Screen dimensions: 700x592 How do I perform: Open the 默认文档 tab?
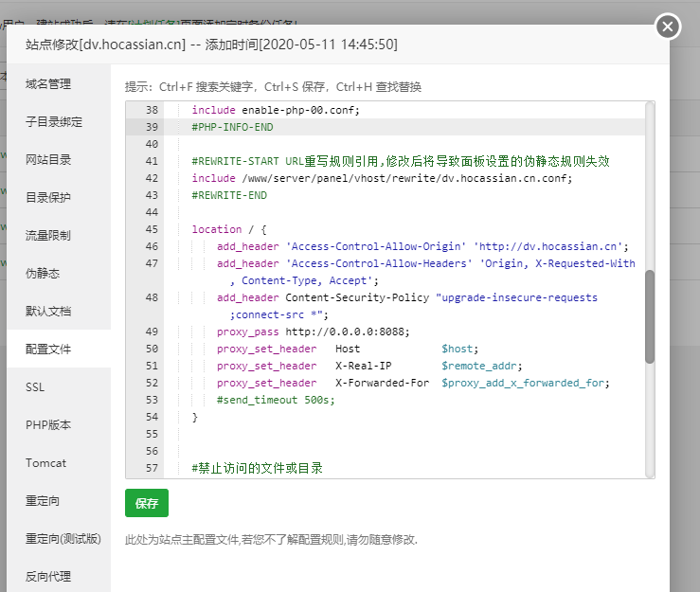(48, 311)
